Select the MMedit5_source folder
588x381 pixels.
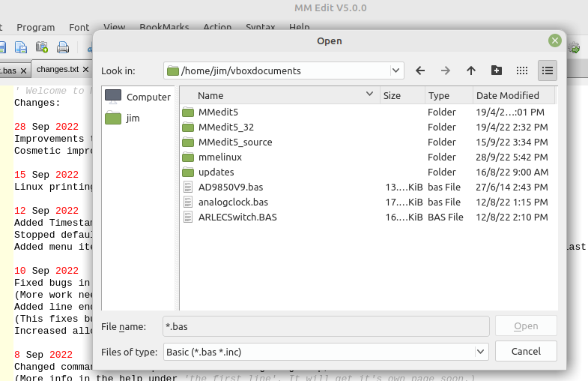click(x=234, y=142)
